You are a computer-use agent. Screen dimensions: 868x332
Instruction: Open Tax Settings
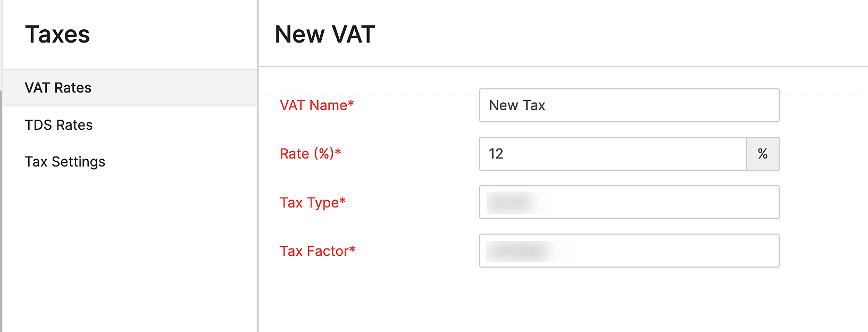(64, 162)
